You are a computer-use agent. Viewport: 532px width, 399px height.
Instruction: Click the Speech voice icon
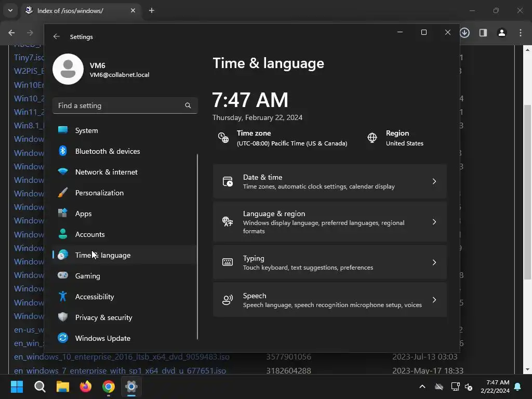click(x=228, y=300)
